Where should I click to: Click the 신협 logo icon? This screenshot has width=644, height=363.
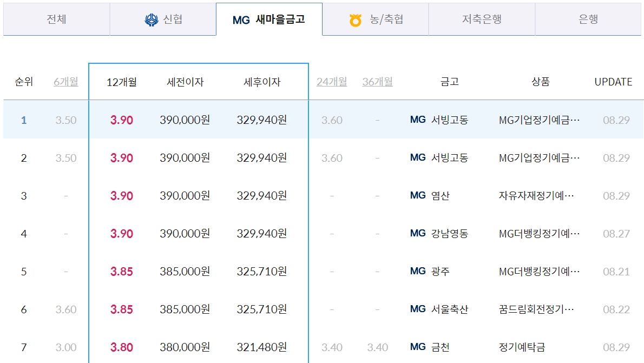(x=152, y=19)
